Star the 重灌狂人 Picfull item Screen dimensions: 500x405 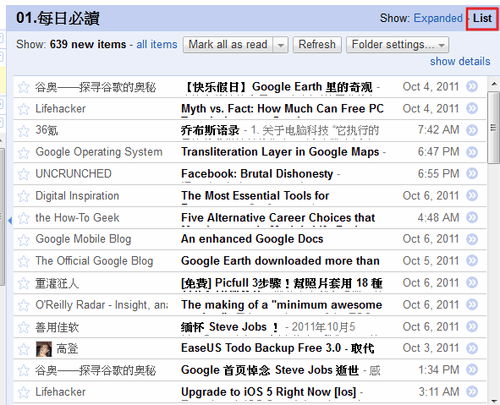[24, 283]
